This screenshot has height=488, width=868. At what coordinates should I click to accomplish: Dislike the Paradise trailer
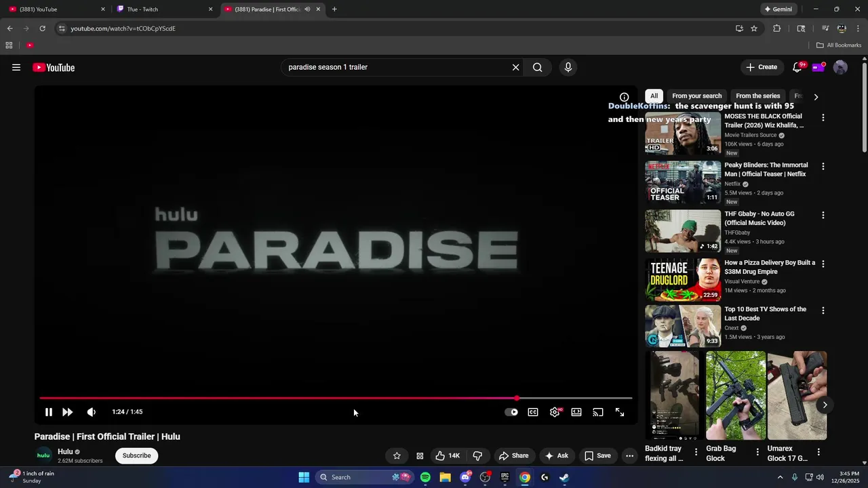(x=477, y=455)
